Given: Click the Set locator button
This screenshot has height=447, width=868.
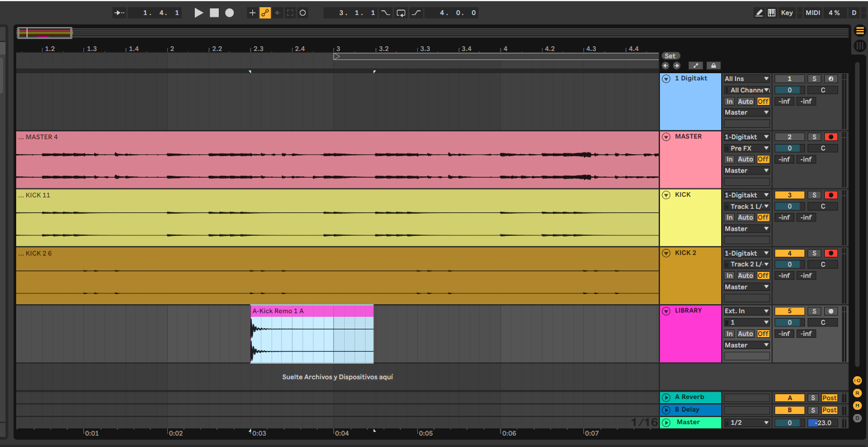Looking at the screenshot, I should coord(670,56).
